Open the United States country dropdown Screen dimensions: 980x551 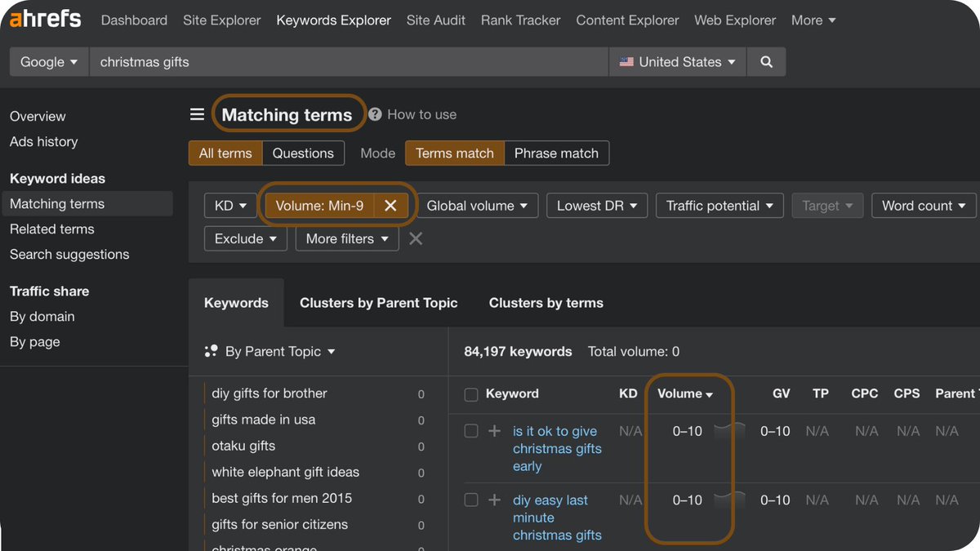677,62
